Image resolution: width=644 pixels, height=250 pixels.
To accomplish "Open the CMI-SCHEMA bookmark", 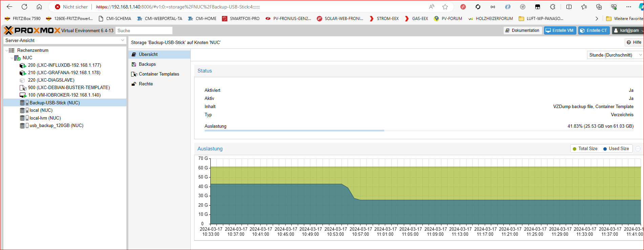I will (x=115, y=19).
